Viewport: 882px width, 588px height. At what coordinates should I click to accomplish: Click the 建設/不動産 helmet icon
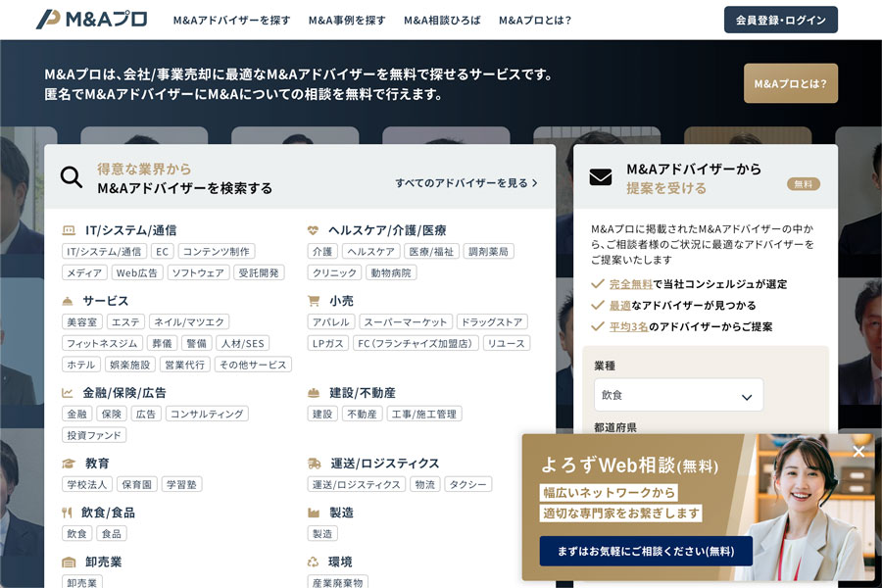point(314,393)
